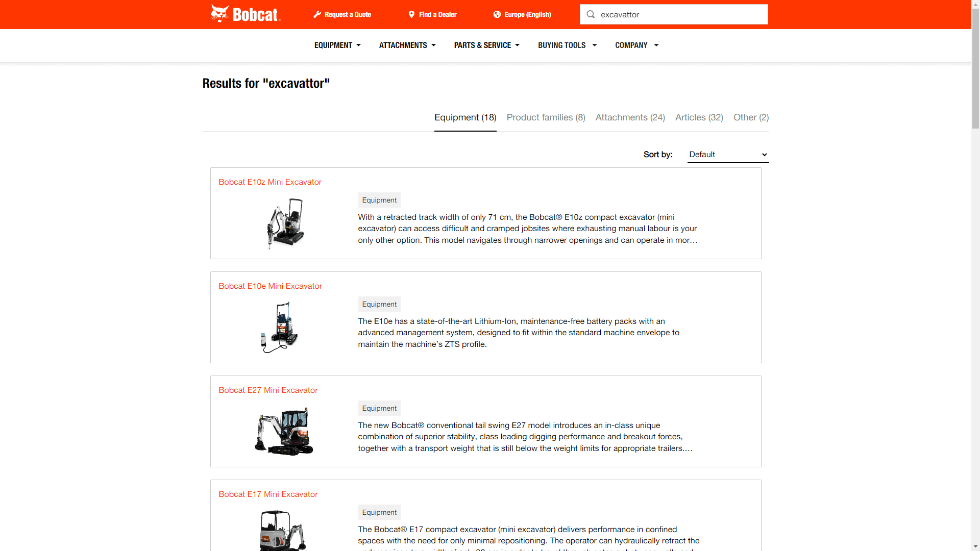Click the wrench icon beside Request a Quote
Image resolution: width=980 pixels, height=551 pixels.
317,14
